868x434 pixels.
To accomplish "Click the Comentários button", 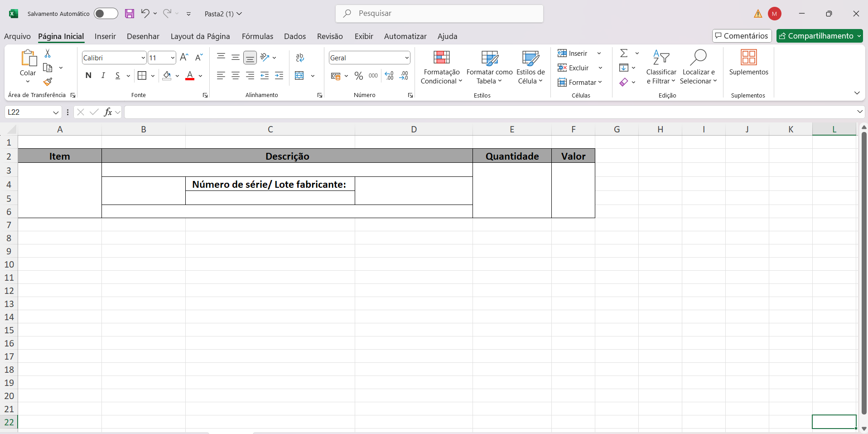I will click(742, 36).
